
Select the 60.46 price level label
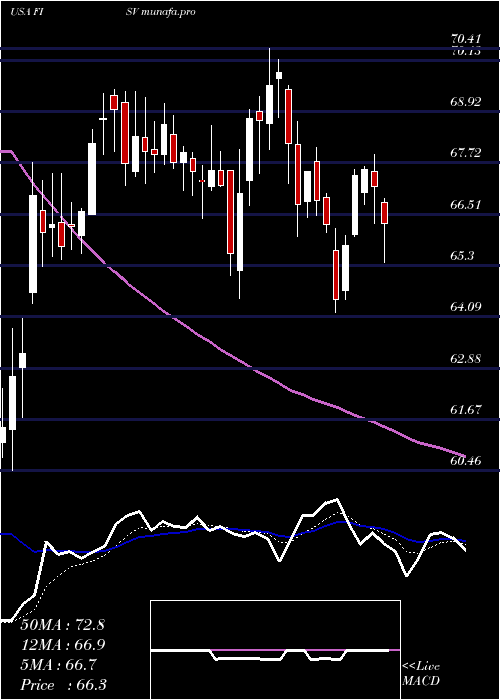[x=466, y=461]
